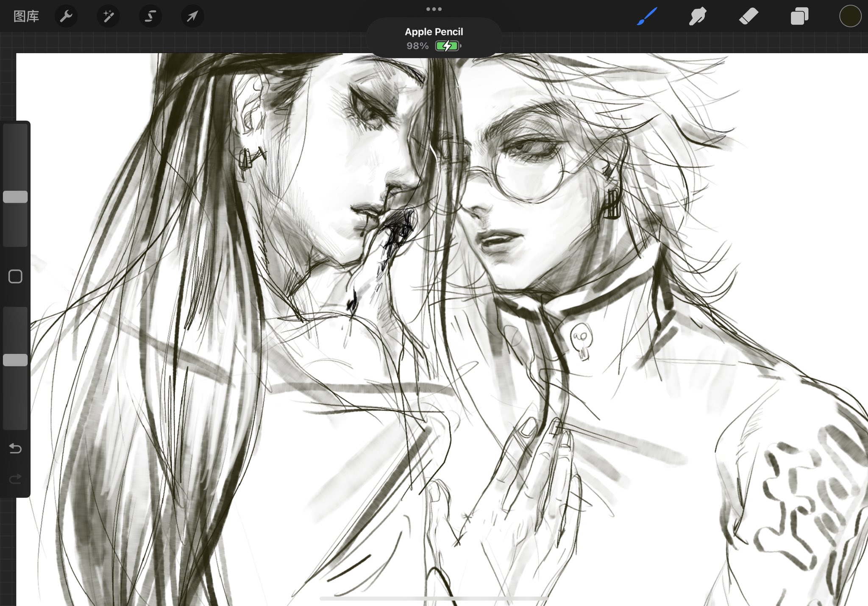Open the Layers panel
Screen dimensions: 868x606
(x=799, y=17)
